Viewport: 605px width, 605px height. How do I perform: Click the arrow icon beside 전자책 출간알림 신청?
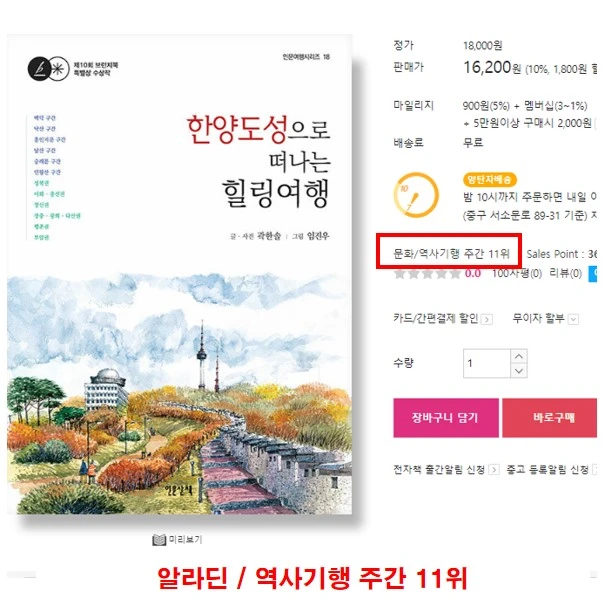click(494, 469)
